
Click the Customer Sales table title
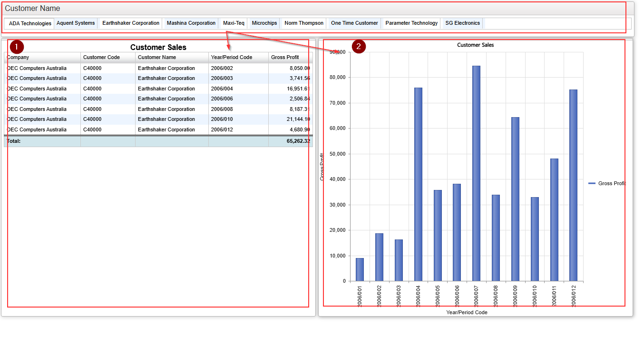(x=158, y=47)
